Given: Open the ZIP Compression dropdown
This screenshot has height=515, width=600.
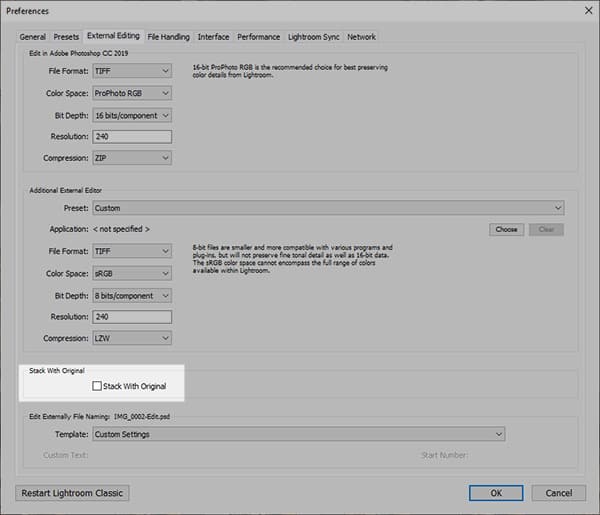Looking at the screenshot, I should coord(132,158).
